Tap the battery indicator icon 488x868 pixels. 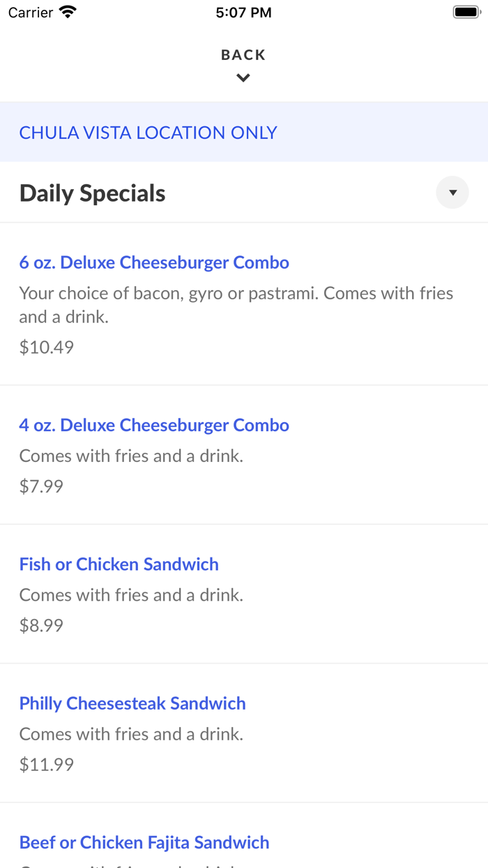pos(466,11)
